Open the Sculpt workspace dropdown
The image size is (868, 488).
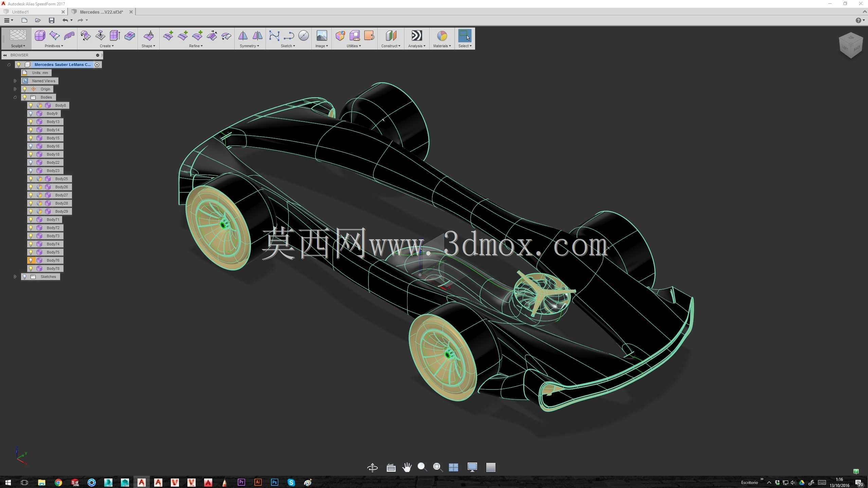click(18, 46)
